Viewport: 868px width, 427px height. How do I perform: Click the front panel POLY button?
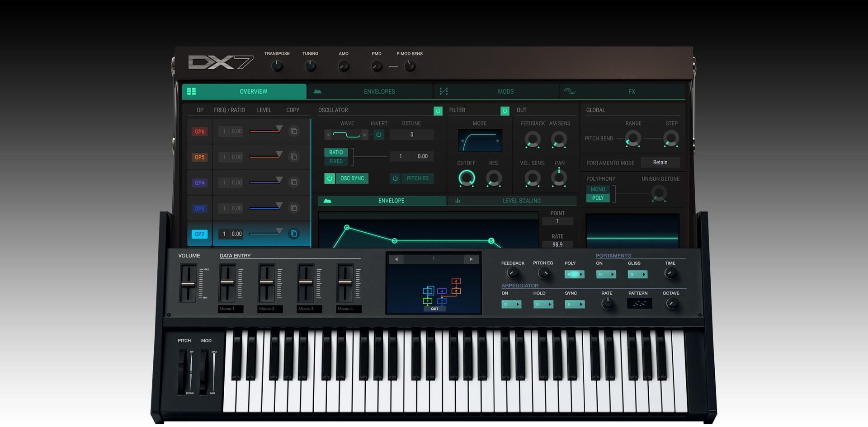click(x=575, y=274)
